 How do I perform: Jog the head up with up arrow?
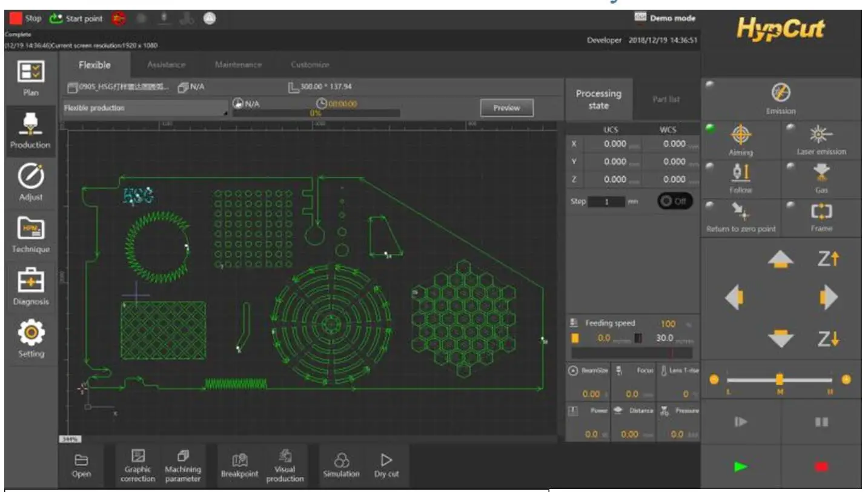(780, 260)
